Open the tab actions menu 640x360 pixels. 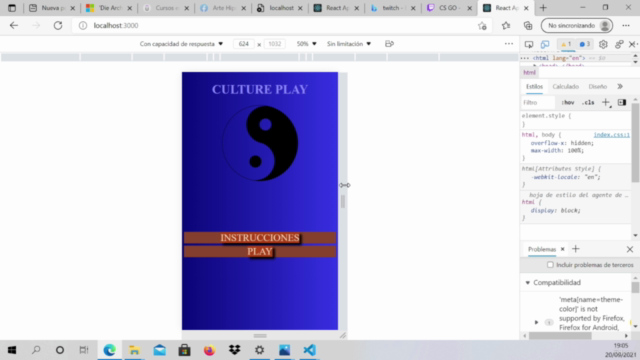12,8
